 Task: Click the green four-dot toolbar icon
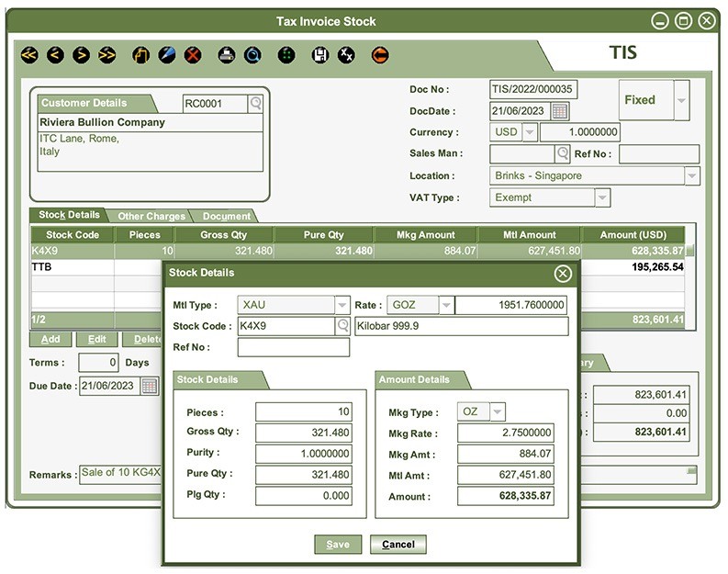(286, 55)
